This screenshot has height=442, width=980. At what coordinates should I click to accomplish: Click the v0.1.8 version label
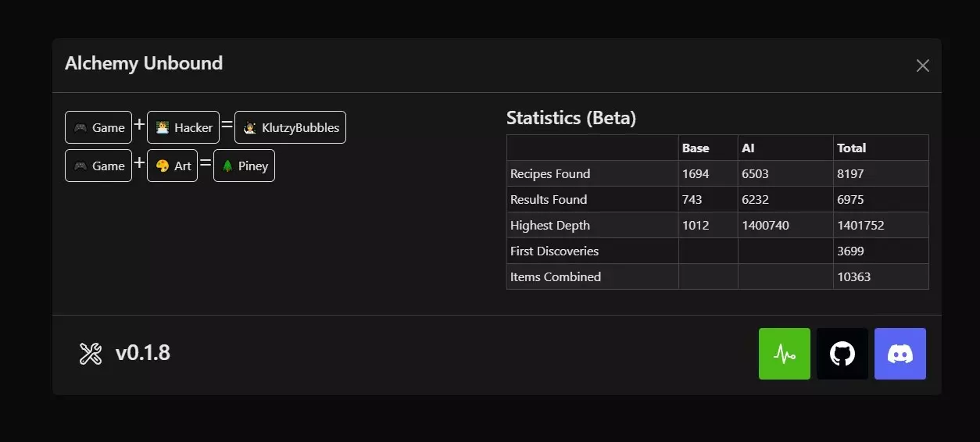coord(142,353)
